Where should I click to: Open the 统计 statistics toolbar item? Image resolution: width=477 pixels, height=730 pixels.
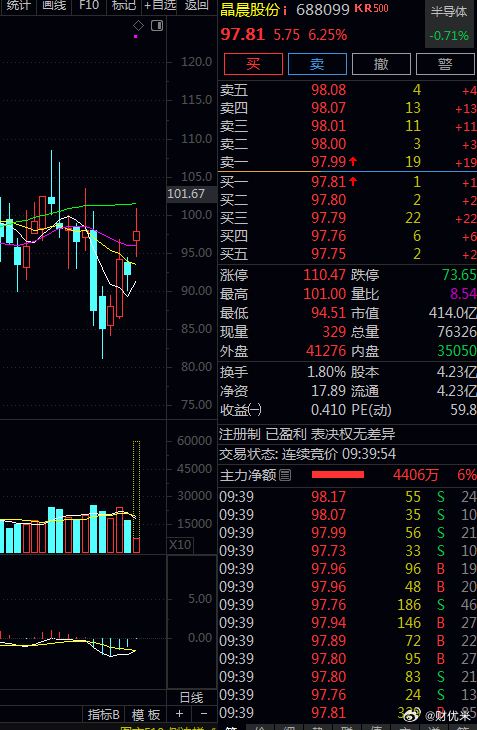coord(17,6)
